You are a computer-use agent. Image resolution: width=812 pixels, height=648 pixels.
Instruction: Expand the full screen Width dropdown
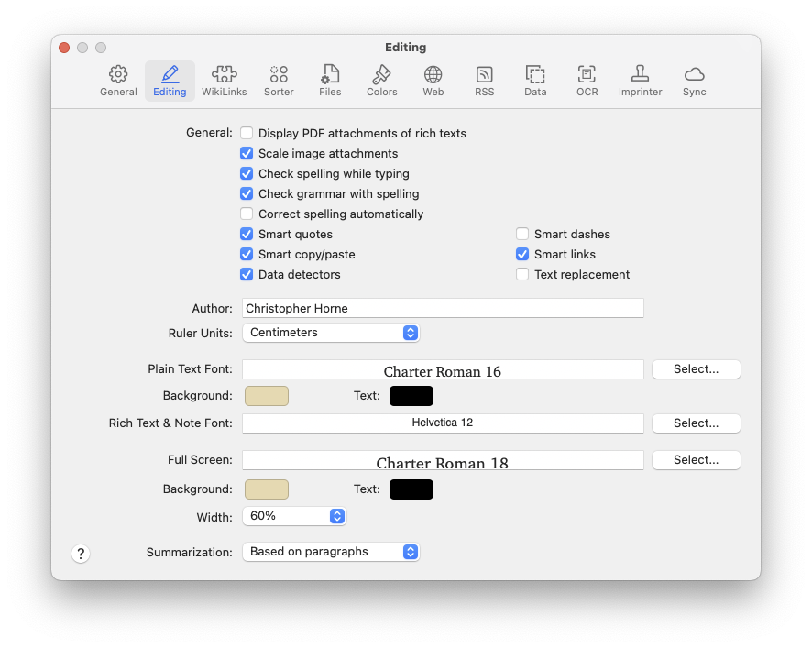[x=294, y=517]
